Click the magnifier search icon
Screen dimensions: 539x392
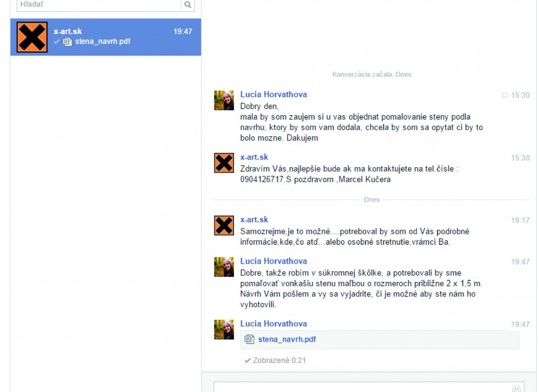(188, 5)
